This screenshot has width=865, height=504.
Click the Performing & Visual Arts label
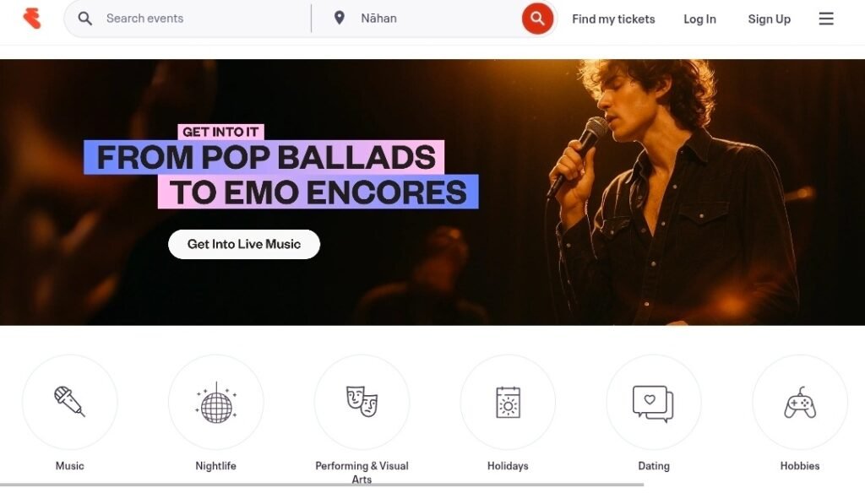tap(362, 473)
